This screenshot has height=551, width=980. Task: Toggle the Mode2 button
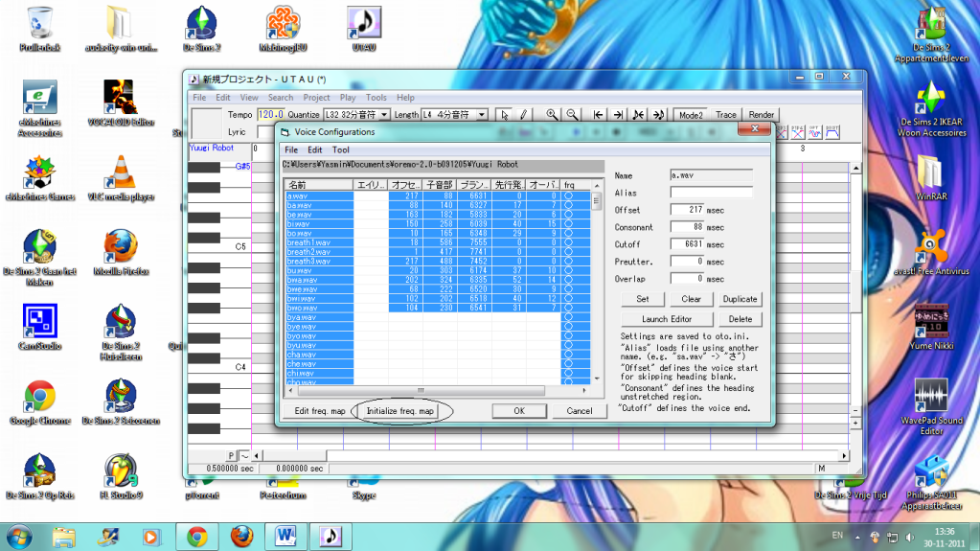coord(690,115)
